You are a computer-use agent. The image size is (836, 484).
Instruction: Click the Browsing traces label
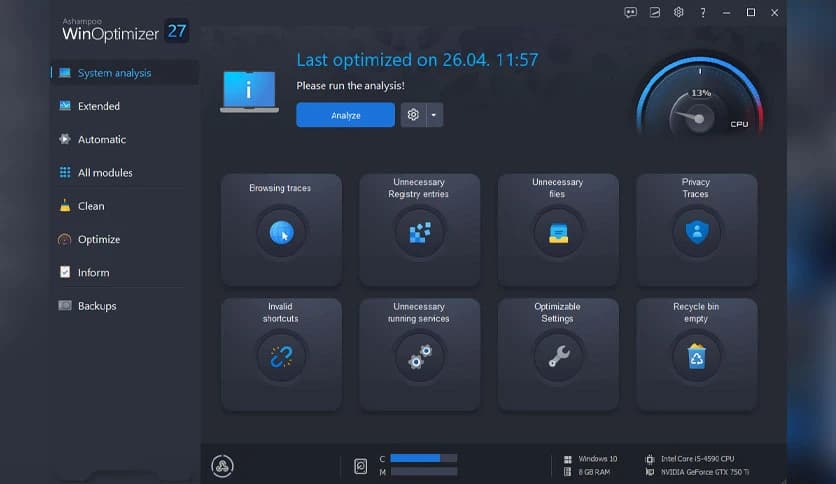click(280, 188)
